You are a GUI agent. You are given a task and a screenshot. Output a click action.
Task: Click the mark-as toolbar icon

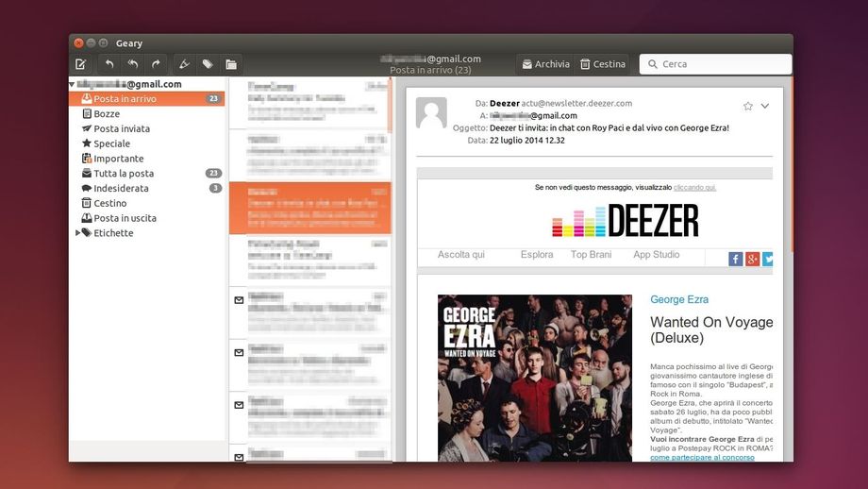point(184,64)
